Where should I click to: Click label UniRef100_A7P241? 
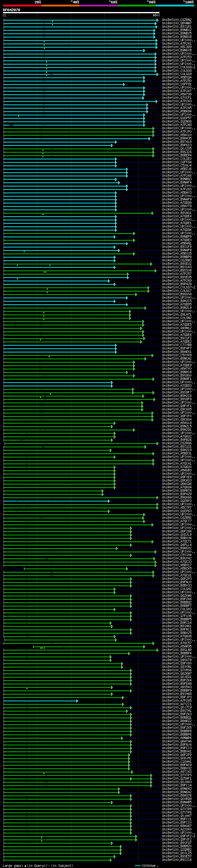[x=177, y=43]
